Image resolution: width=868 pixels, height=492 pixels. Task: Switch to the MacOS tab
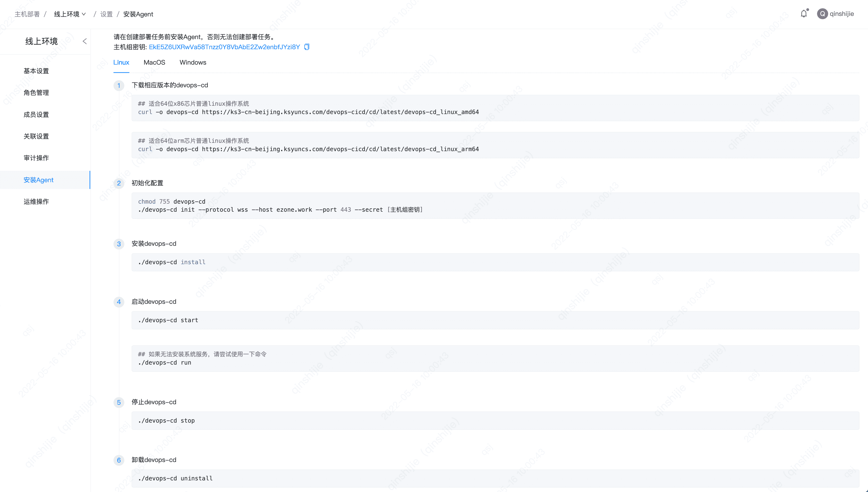(x=154, y=63)
